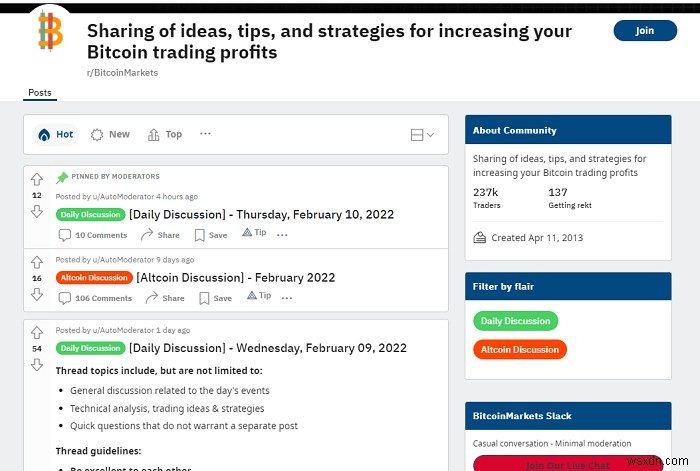Image resolution: width=700 pixels, height=471 pixels.
Task: Open more options on Altcoin Discussion post
Action: click(287, 298)
